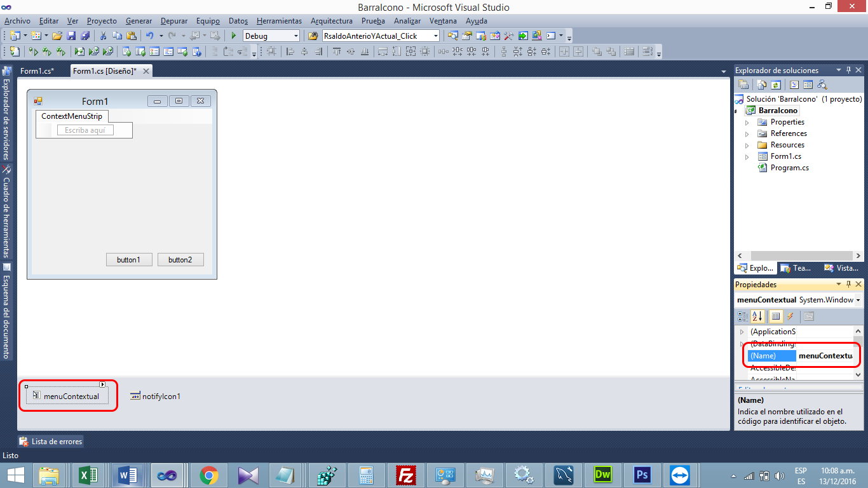Start debugging with the green Run arrow
Viewport: 868px width, 488px height.
(x=233, y=36)
